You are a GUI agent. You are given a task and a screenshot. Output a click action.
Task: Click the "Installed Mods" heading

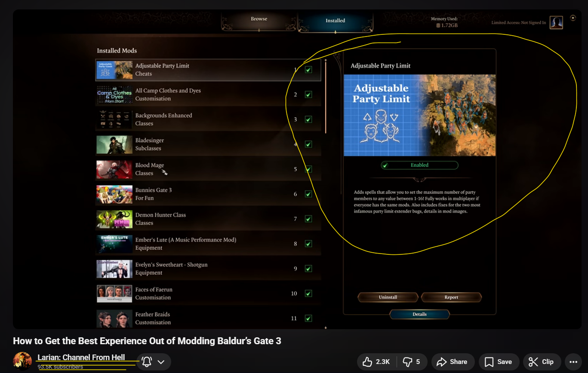coord(117,51)
